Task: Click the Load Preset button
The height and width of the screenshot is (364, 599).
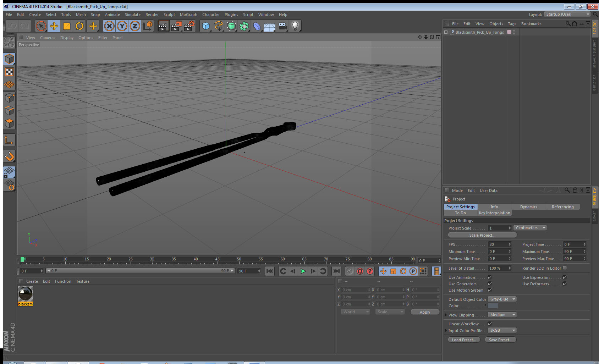Action: click(464, 340)
